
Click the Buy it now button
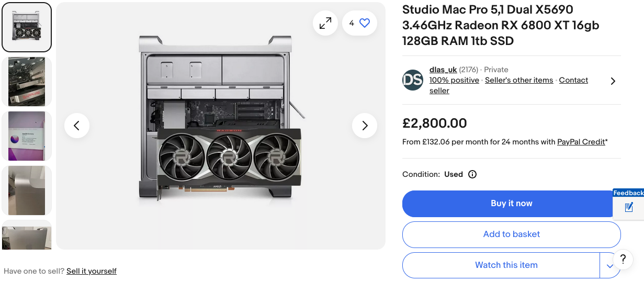point(511,204)
